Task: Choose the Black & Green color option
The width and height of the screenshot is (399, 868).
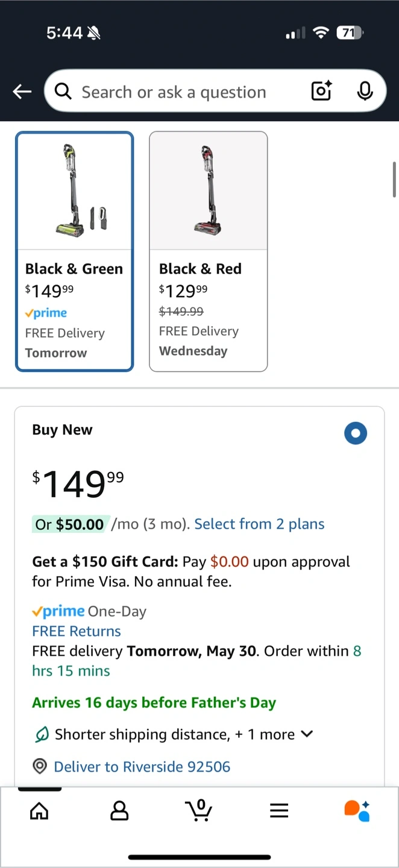Action: 74,251
